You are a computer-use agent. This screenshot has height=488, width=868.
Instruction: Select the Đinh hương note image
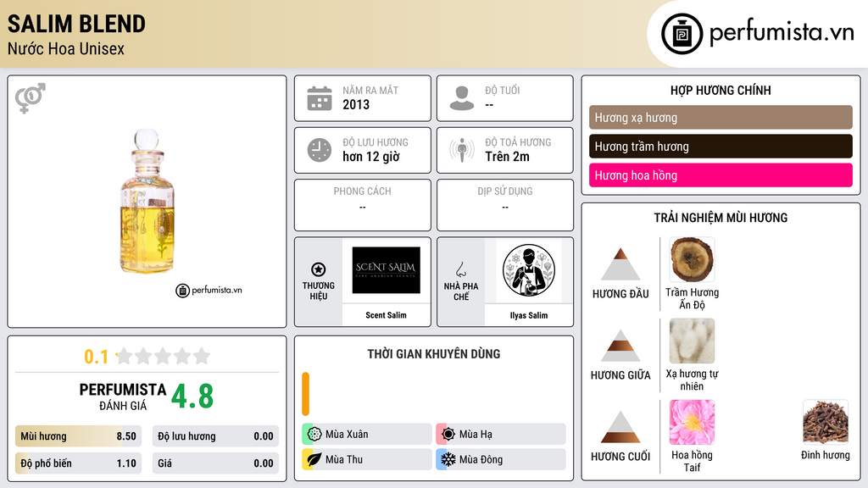coord(826,422)
